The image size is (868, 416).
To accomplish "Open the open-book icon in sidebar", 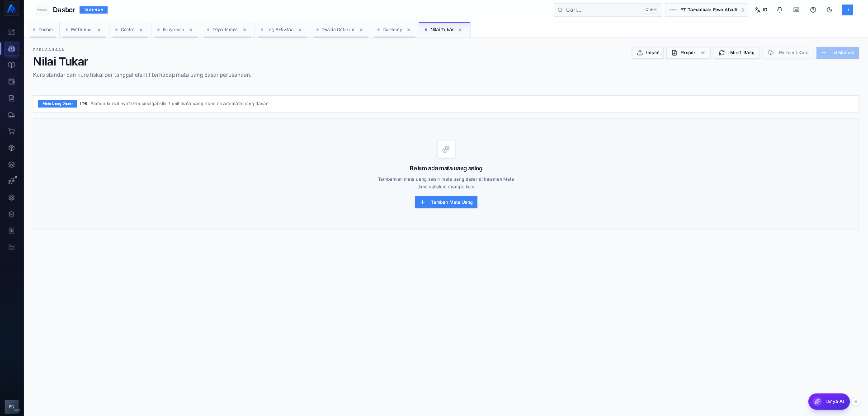I will [12, 65].
